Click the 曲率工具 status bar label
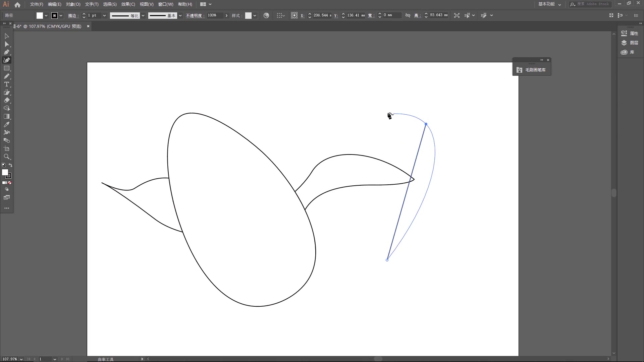This screenshot has width=644, height=362. point(106,359)
